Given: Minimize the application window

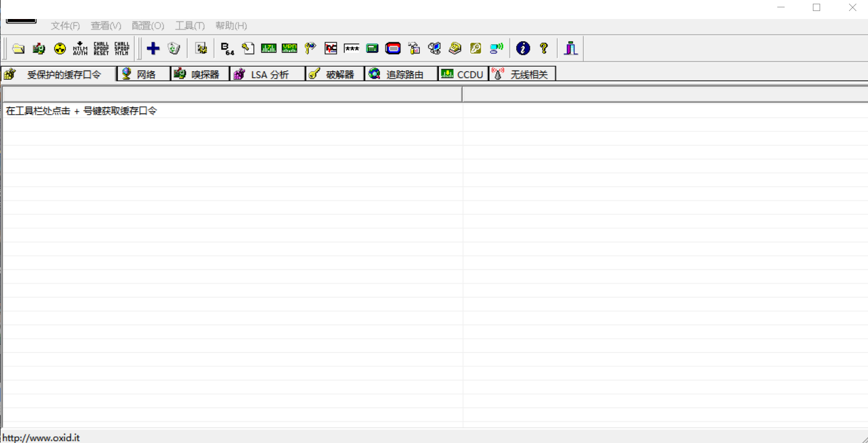Looking at the screenshot, I should pos(781,7).
